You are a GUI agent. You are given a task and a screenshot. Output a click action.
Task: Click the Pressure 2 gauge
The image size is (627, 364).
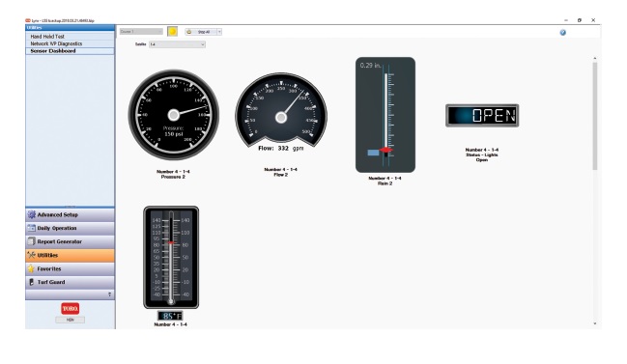(174, 115)
